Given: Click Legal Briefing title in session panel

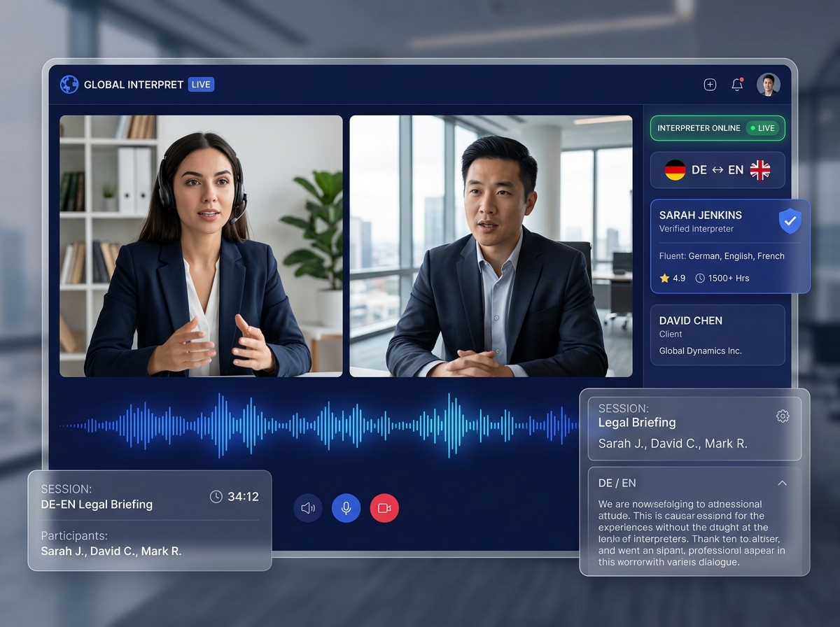Looking at the screenshot, I should click(637, 423).
